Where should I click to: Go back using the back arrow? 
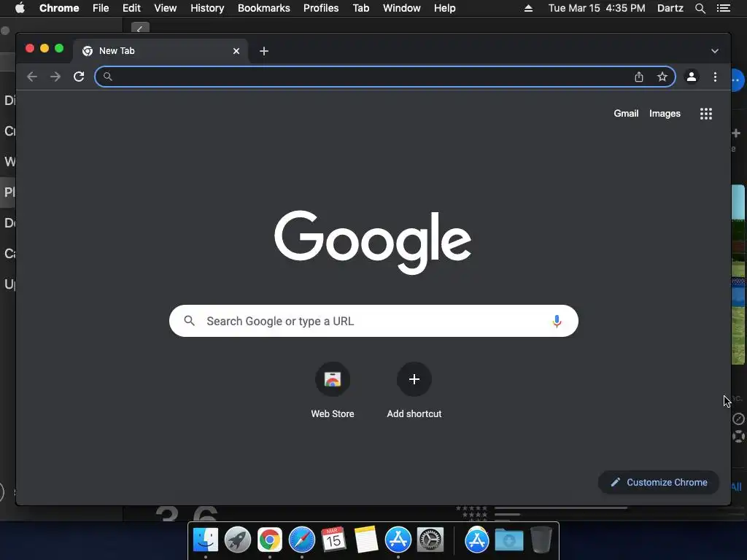point(32,77)
